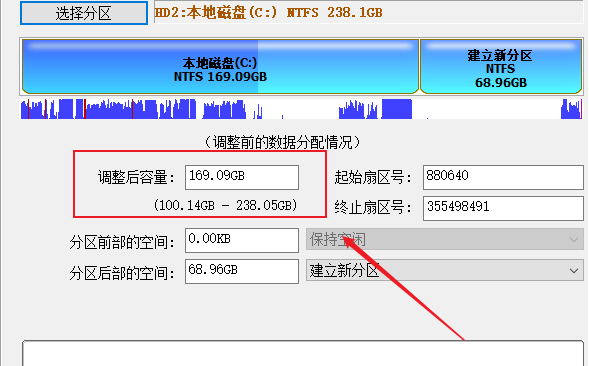Click into the 起始扇区号 field with 880640
589x366 pixels.
pyautogui.click(x=503, y=177)
